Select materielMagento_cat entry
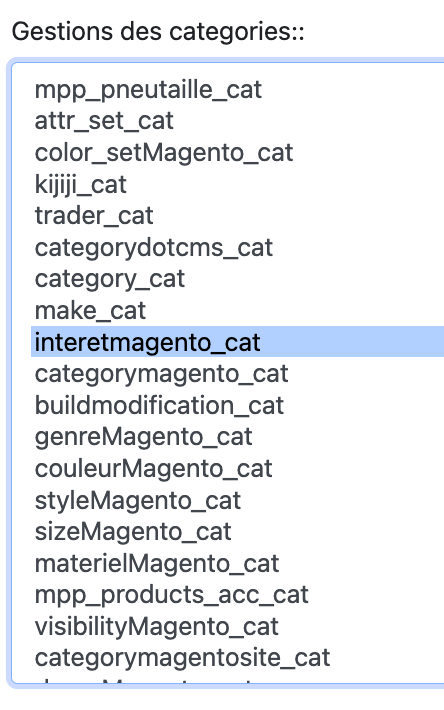The width and height of the screenshot is (444, 710). 238,563
